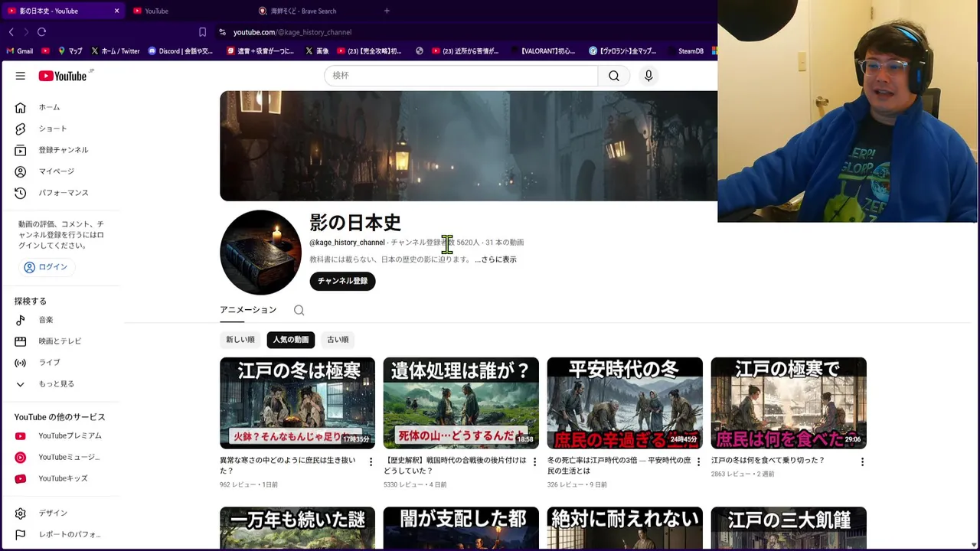Viewport: 980px width, 551px height.
Task: Expand channel description via さらに表示
Action: 495,259
